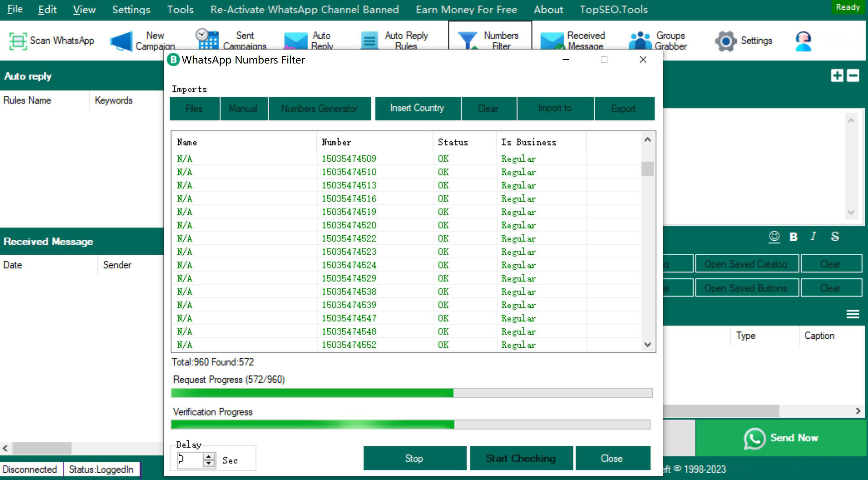Viewport: 868px width, 480px height.
Task: Click the plus add icon at top right
Action: coord(837,76)
